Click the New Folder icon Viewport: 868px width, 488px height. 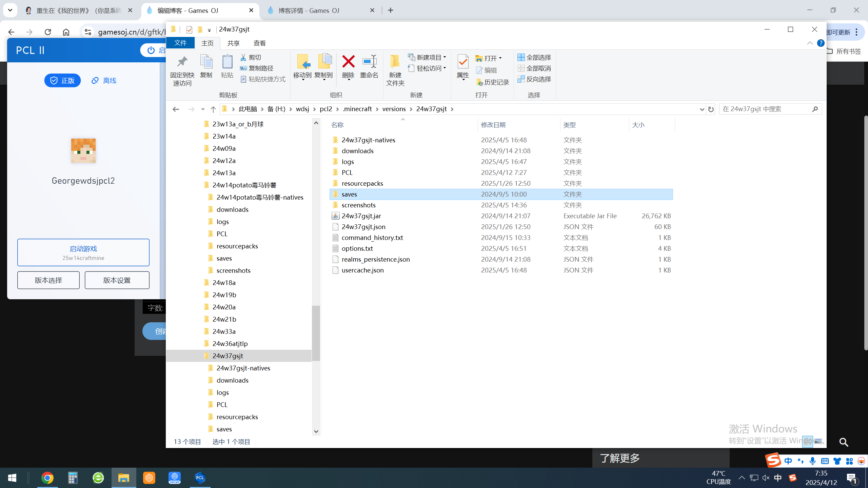point(395,62)
